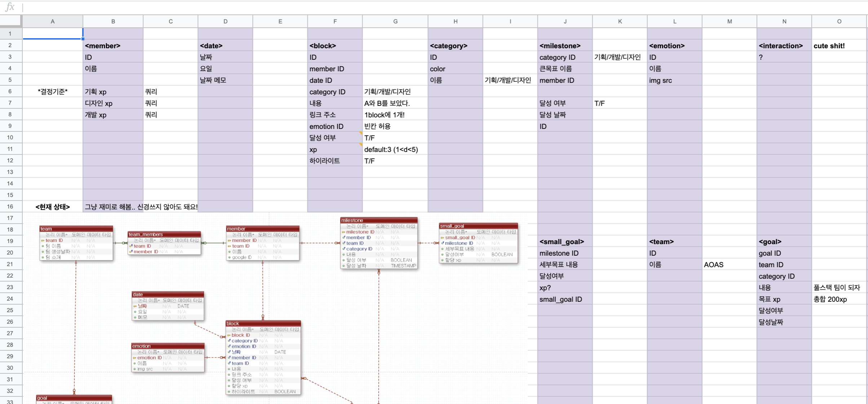Select all via top-left corner box
Viewport: 868px width, 404px height.
tap(11, 21)
